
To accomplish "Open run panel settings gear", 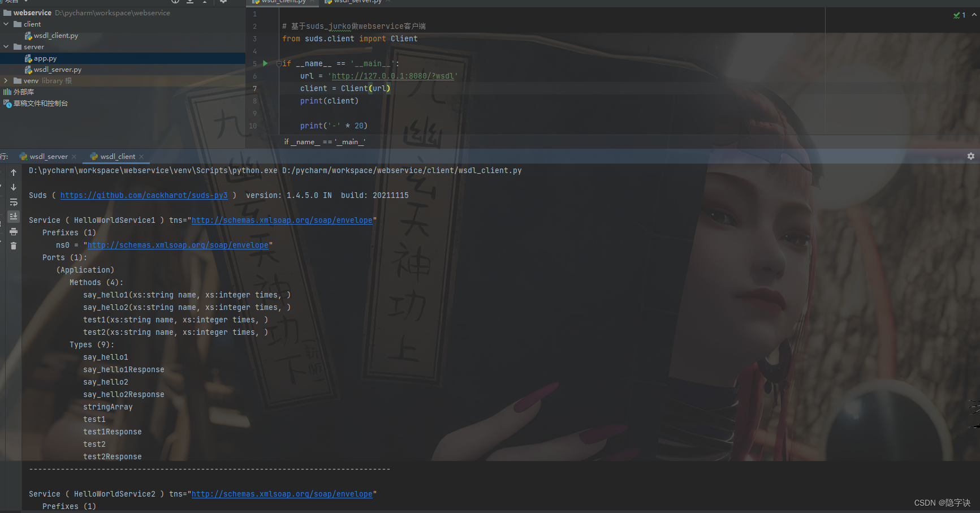I will (x=971, y=156).
